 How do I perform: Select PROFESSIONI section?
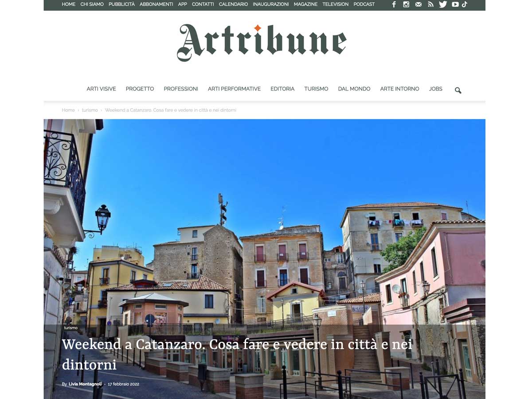pyautogui.click(x=181, y=89)
